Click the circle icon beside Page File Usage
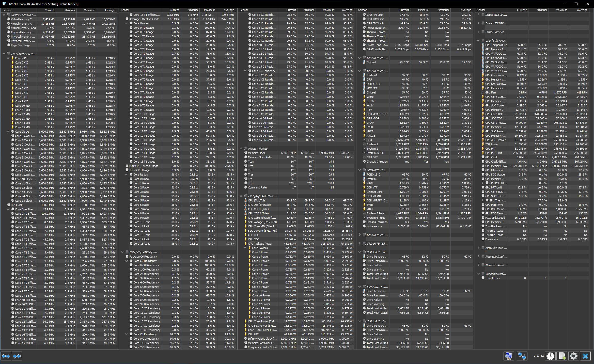Image resolution: width=594 pixels, height=364 pixels. pyautogui.click(x=9, y=45)
